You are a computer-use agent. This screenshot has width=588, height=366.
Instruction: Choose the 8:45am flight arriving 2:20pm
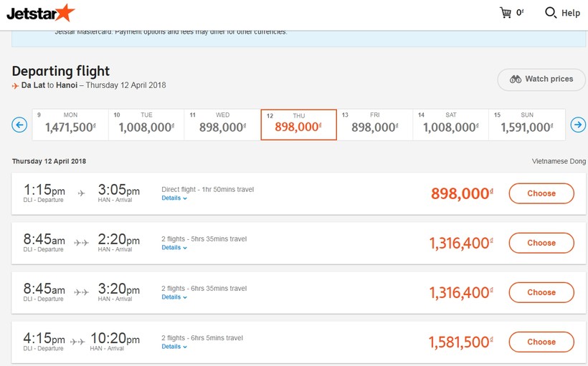tap(541, 243)
